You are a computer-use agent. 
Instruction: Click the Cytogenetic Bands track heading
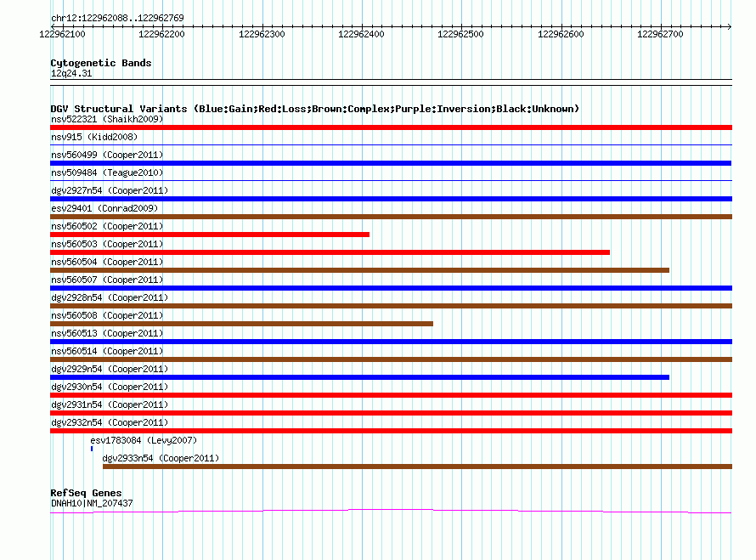101,63
